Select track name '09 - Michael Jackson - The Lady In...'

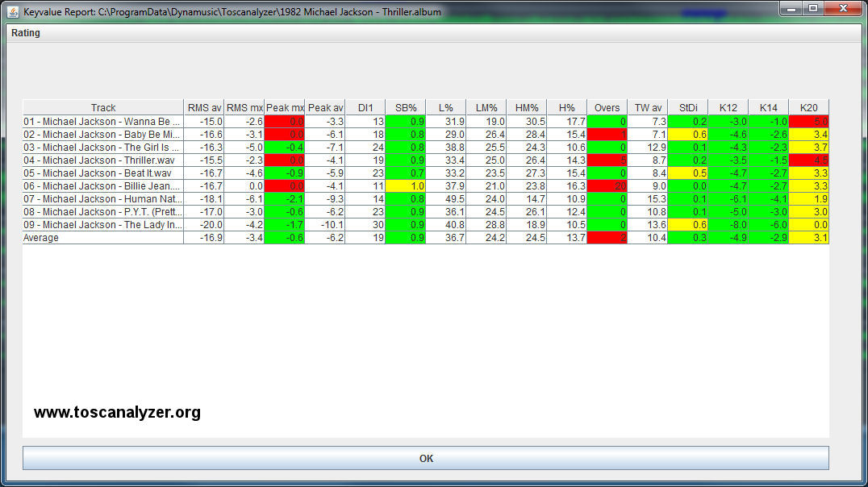(103, 225)
